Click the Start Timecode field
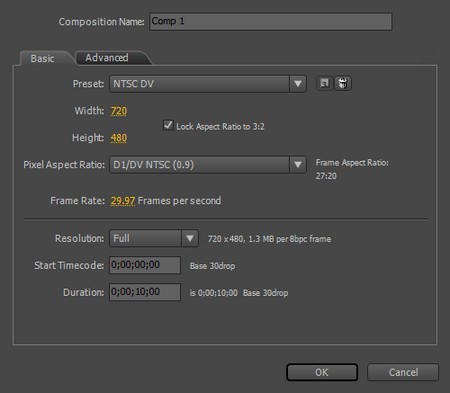The image size is (450, 393). point(145,265)
